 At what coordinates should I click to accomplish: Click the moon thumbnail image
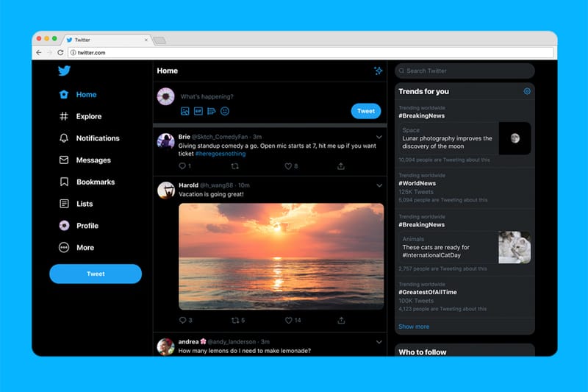coord(515,138)
